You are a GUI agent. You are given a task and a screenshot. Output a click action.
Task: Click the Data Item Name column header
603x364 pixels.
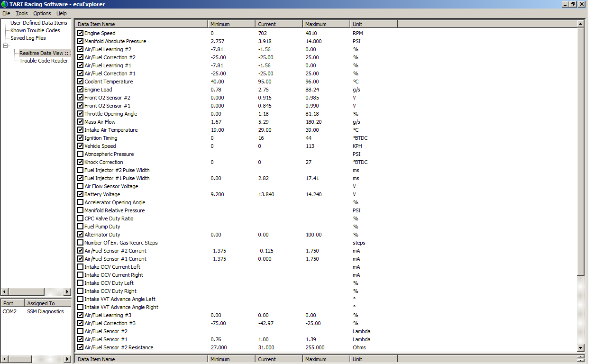[141, 24]
